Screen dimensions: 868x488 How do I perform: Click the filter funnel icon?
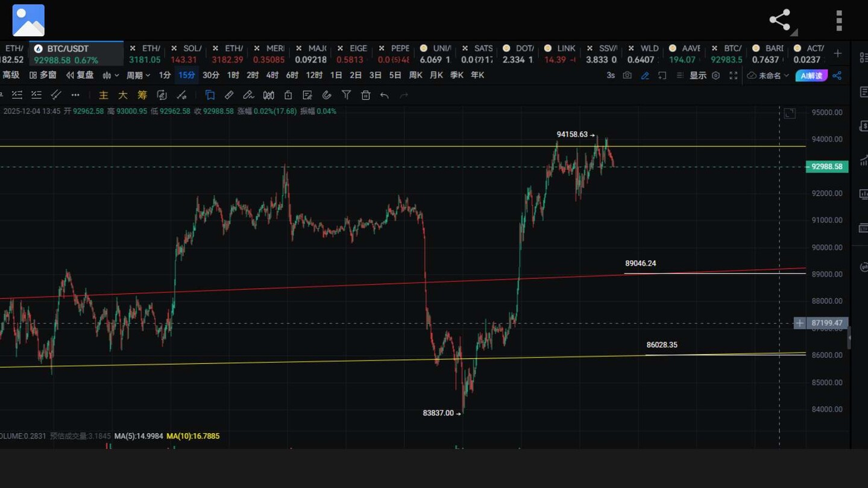[x=346, y=95]
